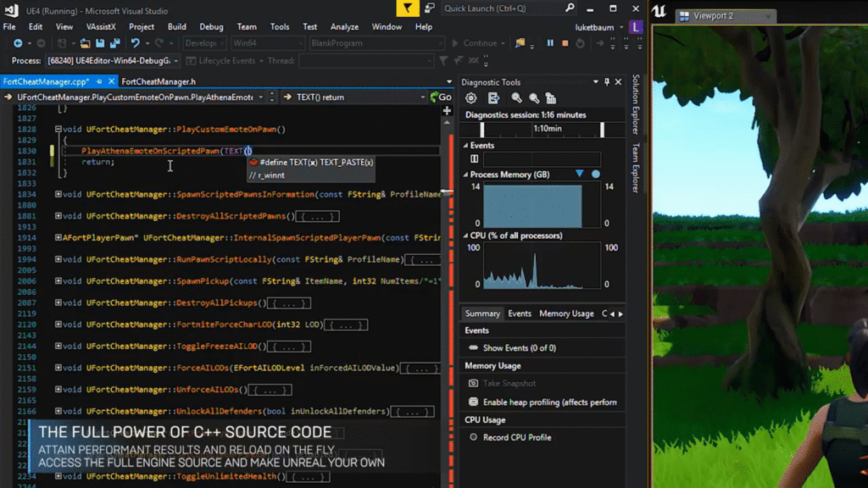Toggle the Record CPU Profile option
Viewport: 868px width, 488px height.
473,437
